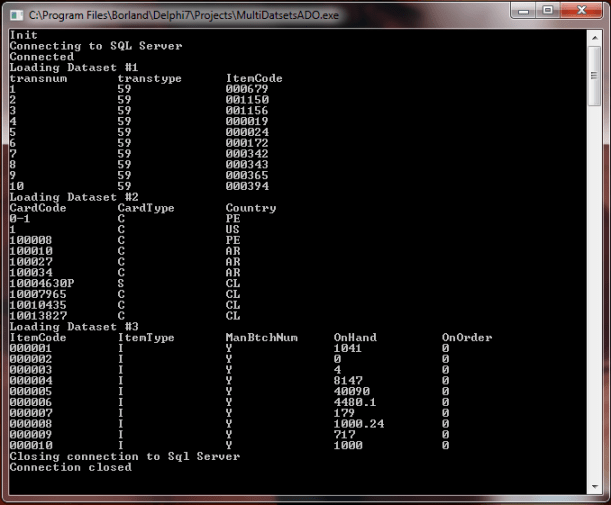Click the ItemCode value 001150
This screenshot has width=611, height=505.
(247, 100)
